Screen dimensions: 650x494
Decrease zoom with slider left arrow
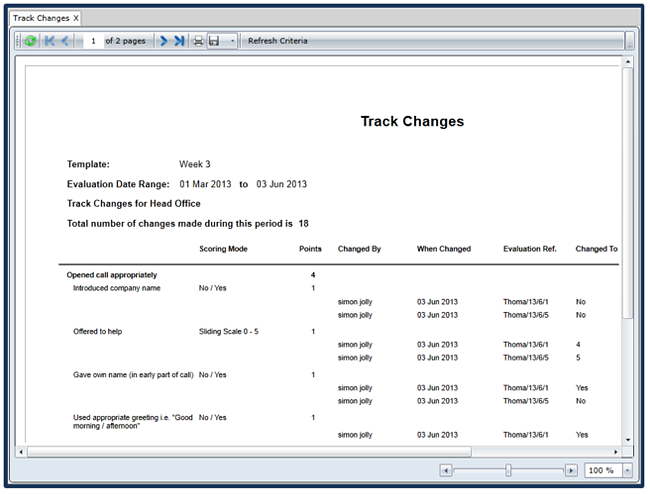(x=446, y=470)
